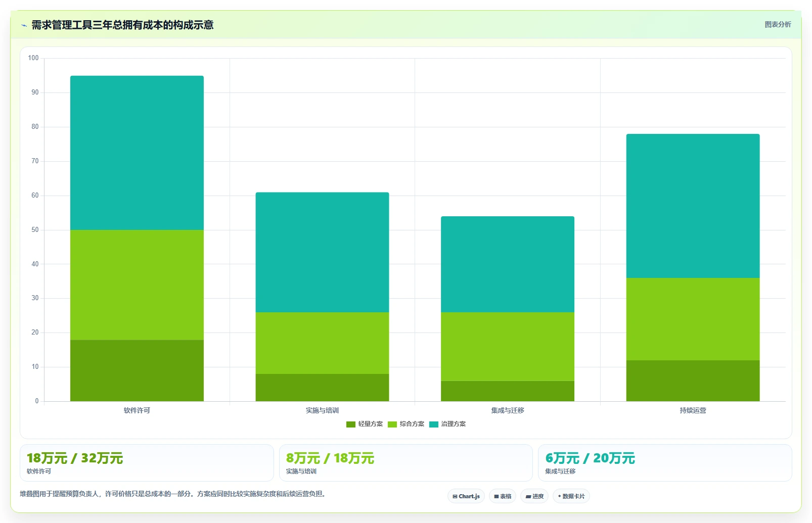The image size is (812, 523).
Task: Click the 软件许可 caption in the first card
Action: point(39,471)
